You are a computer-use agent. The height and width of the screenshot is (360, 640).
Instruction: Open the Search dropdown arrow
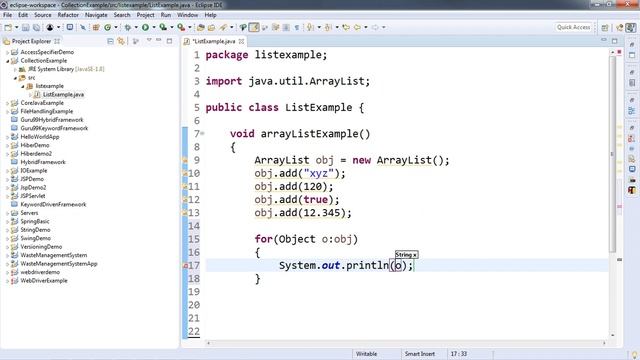[231, 27]
